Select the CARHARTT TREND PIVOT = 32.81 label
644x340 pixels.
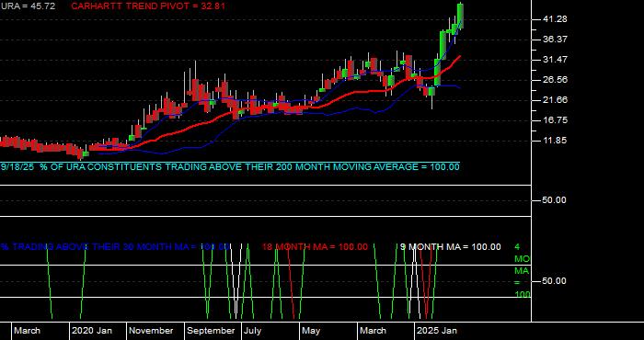click(148, 6)
